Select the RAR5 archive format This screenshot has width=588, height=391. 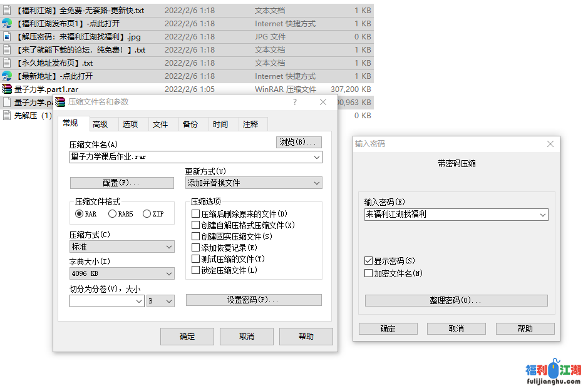(x=113, y=214)
